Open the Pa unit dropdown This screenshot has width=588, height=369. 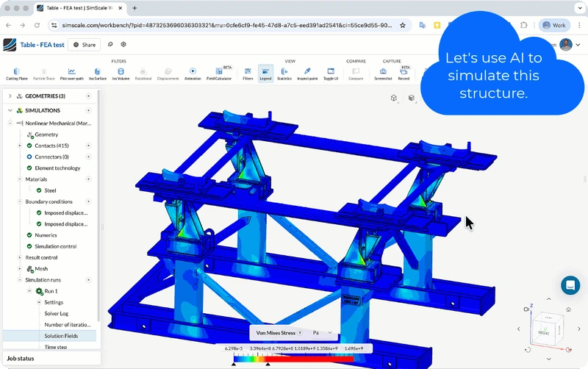[322, 333]
